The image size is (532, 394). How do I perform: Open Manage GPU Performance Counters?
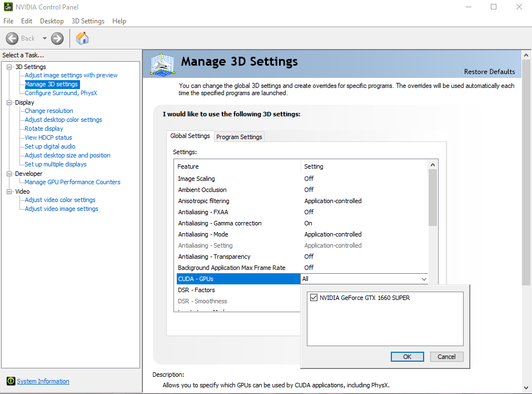tap(73, 182)
